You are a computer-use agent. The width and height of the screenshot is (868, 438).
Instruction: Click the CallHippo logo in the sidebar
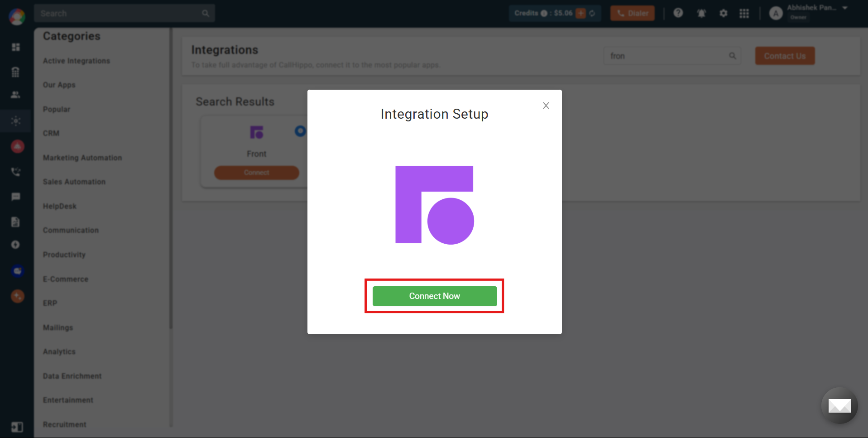[x=17, y=17]
